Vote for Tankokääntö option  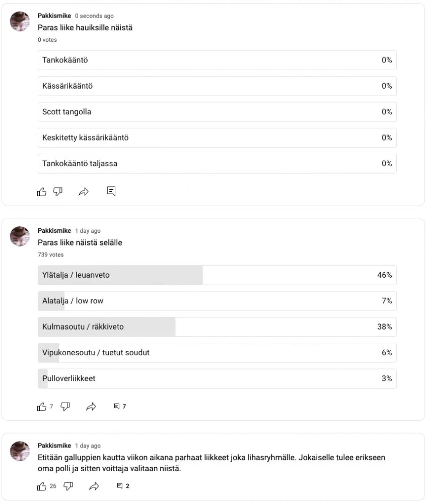[217, 60]
